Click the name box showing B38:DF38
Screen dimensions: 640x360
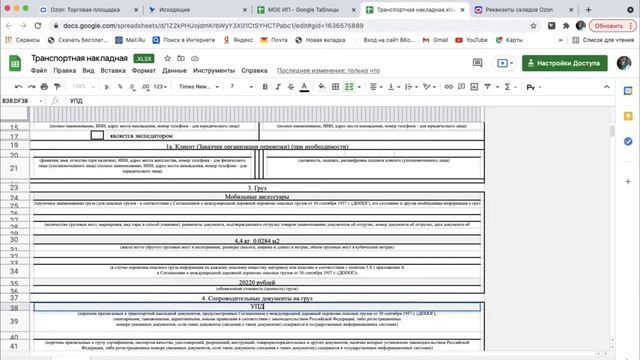(22, 100)
